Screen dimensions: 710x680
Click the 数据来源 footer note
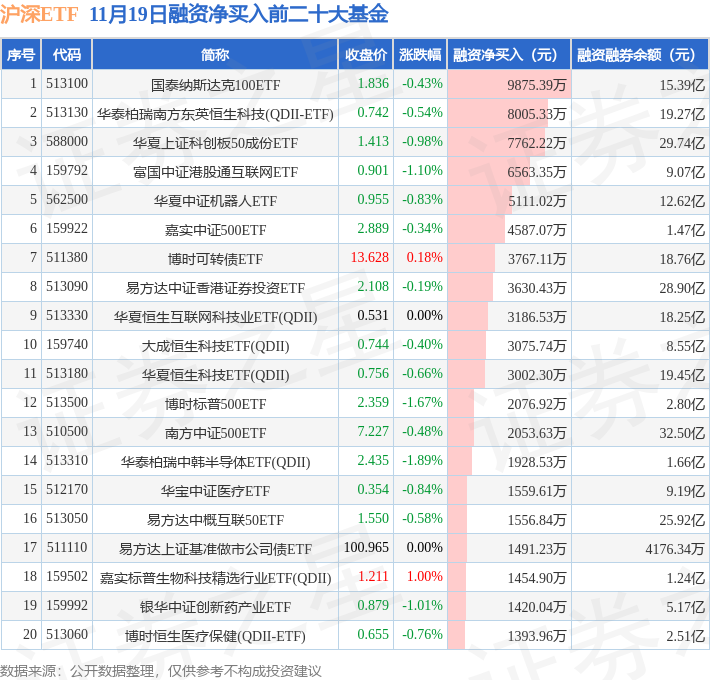coord(161,670)
